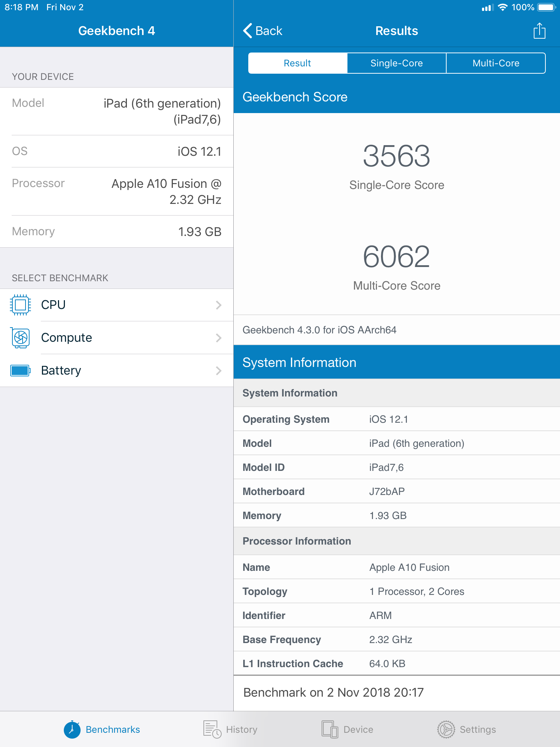Open Compute benchmark via its chevron
The height and width of the screenshot is (747, 560).
219,338
